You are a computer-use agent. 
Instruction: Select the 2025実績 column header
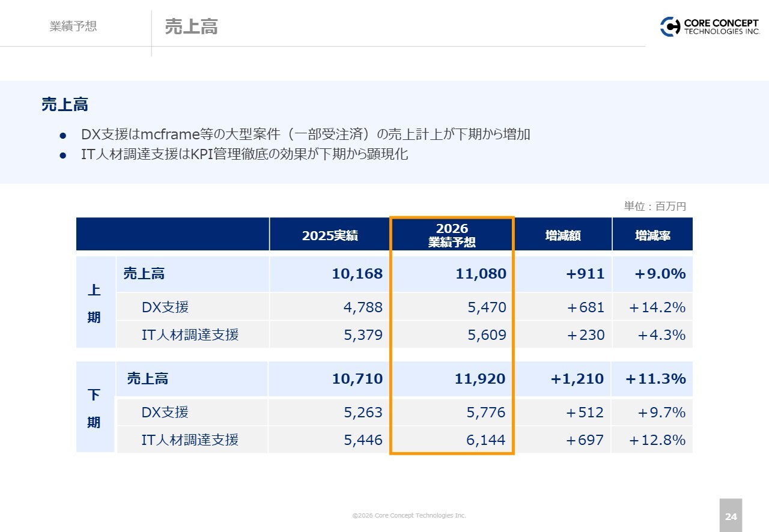[329, 235]
